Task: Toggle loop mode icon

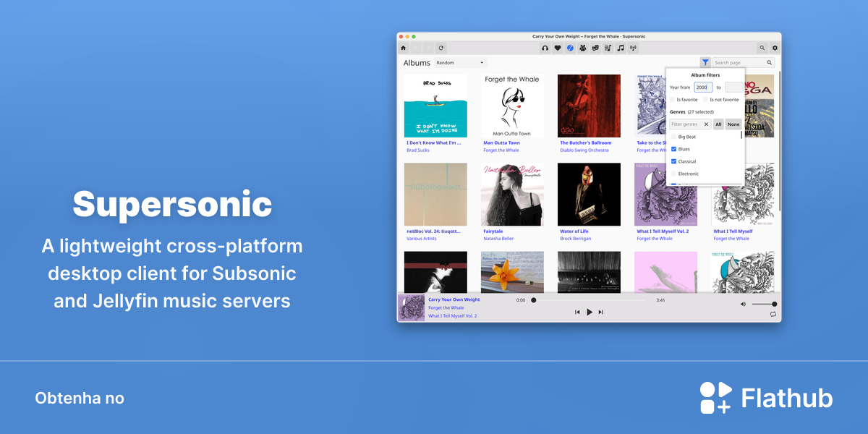Action: pyautogui.click(x=773, y=314)
